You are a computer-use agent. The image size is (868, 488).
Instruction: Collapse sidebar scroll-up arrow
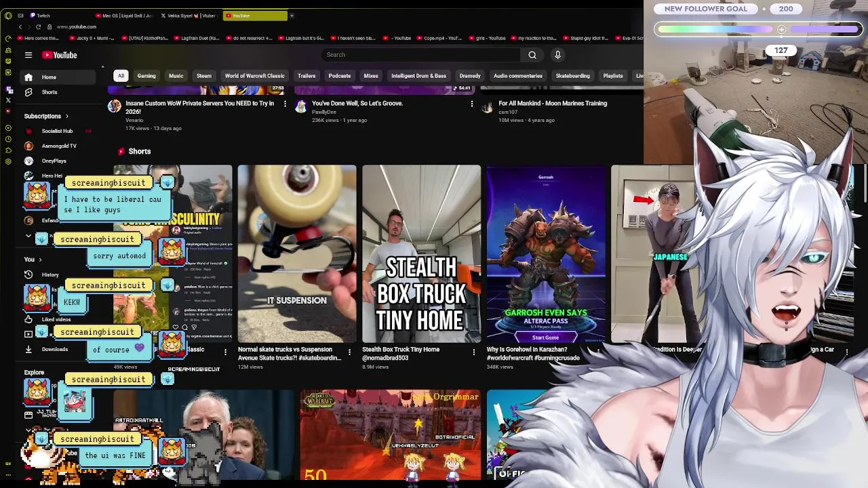pos(102,67)
